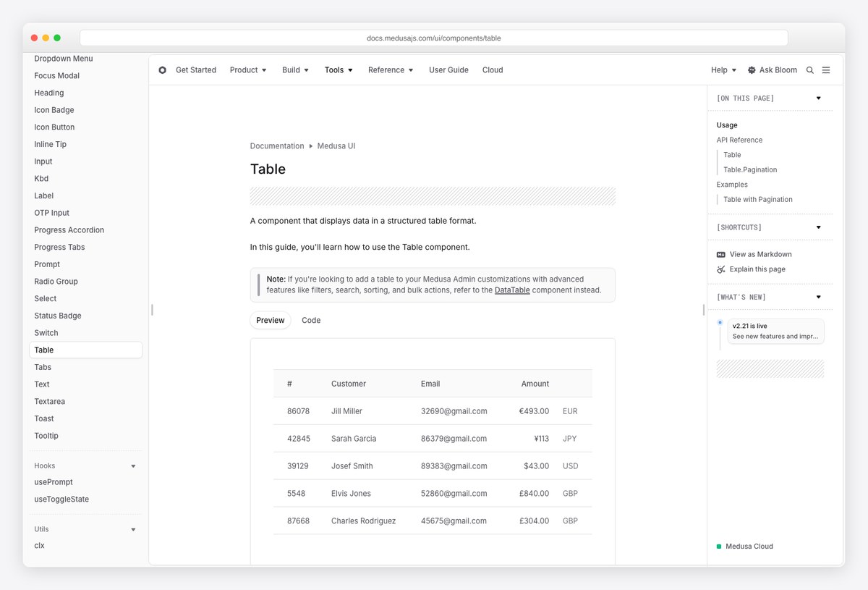Go to Get Started in top nav
The width and height of the screenshot is (868, 590).
196,70
